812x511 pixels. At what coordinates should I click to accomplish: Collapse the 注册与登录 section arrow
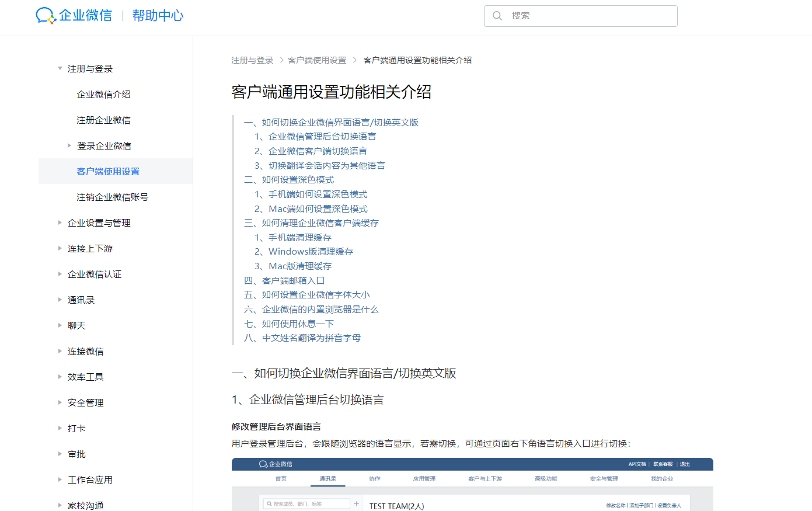coord(60,68)
